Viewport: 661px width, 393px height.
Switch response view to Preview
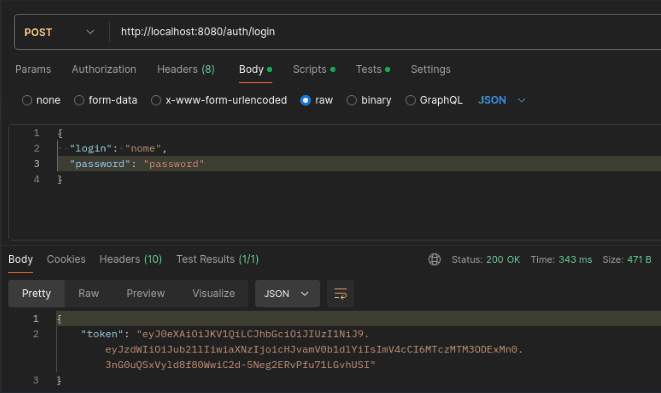pyautogui.click(x=145, y=293)
